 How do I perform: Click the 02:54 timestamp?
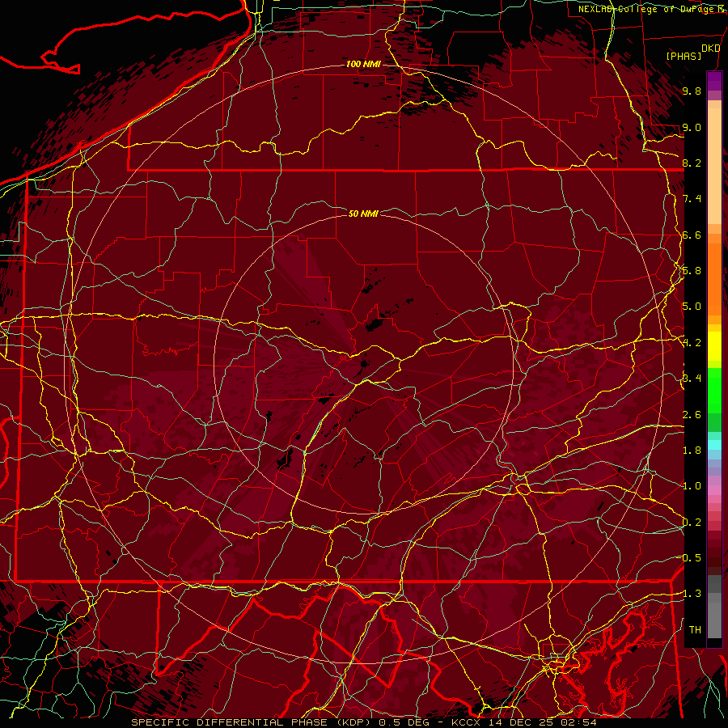578,722
